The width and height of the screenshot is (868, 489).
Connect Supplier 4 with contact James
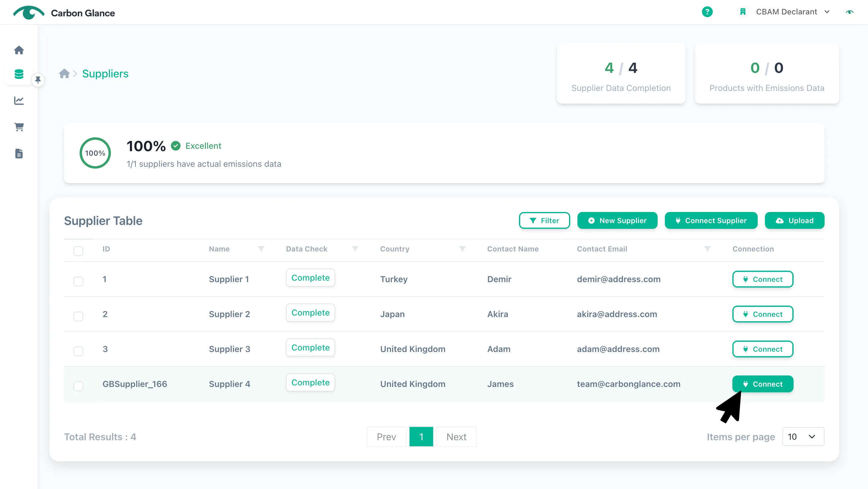[x=763, y=384]
